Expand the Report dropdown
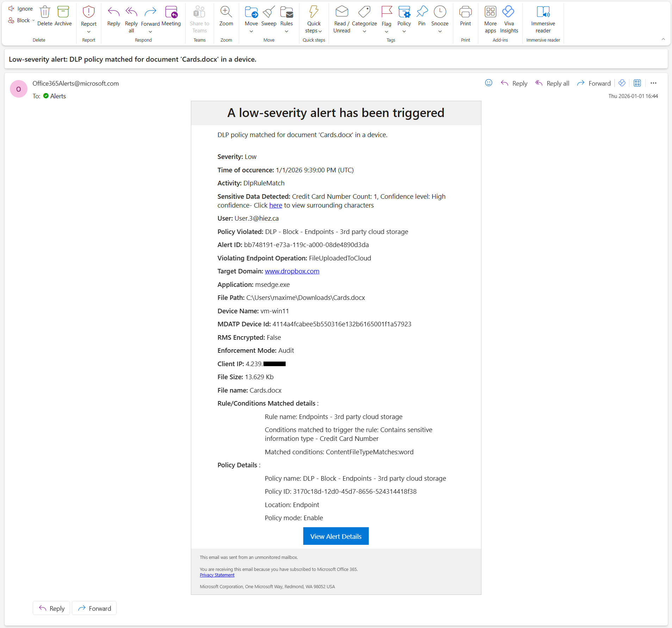The image size is (672, 628). pos(89,31)
